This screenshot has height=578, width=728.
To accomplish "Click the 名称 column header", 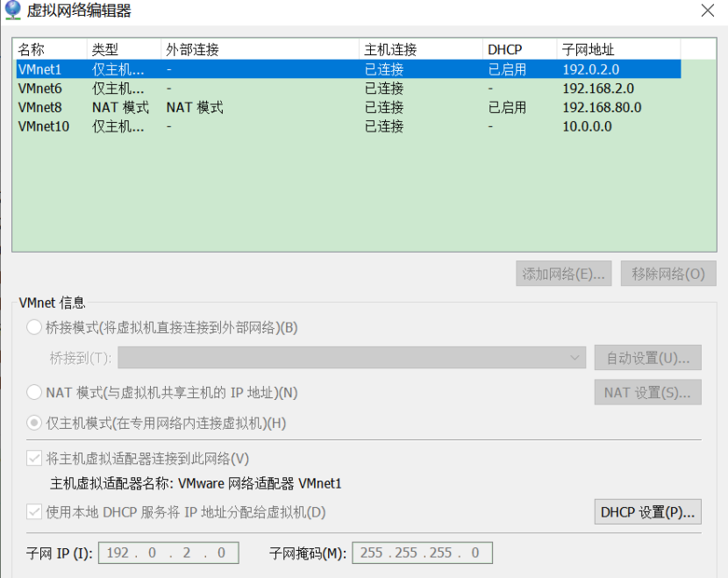I will pos(50,49).
